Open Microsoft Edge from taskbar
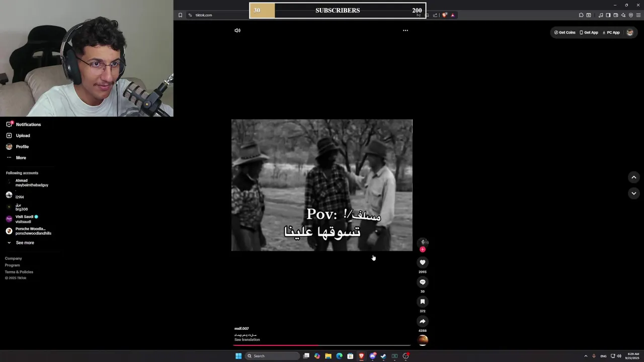 [339, 356]
